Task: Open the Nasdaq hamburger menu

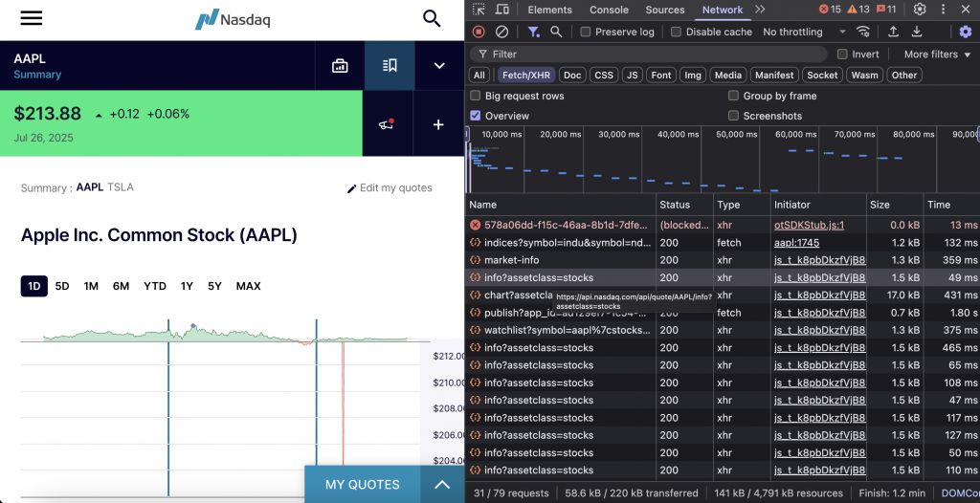Action: pos(31,19)
